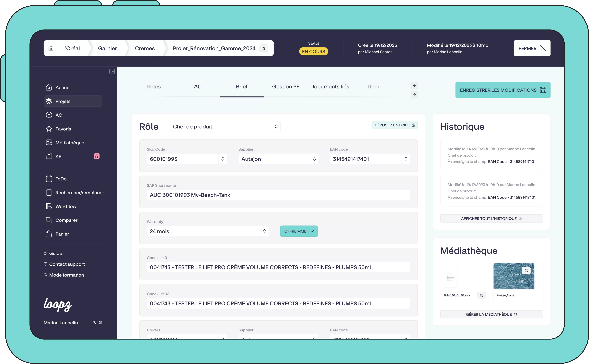The height and width of the screenshot is (364, 589).
Task: Collapse the sidebar panel icon
Action: pyautogui.click(x=112, y=72)
